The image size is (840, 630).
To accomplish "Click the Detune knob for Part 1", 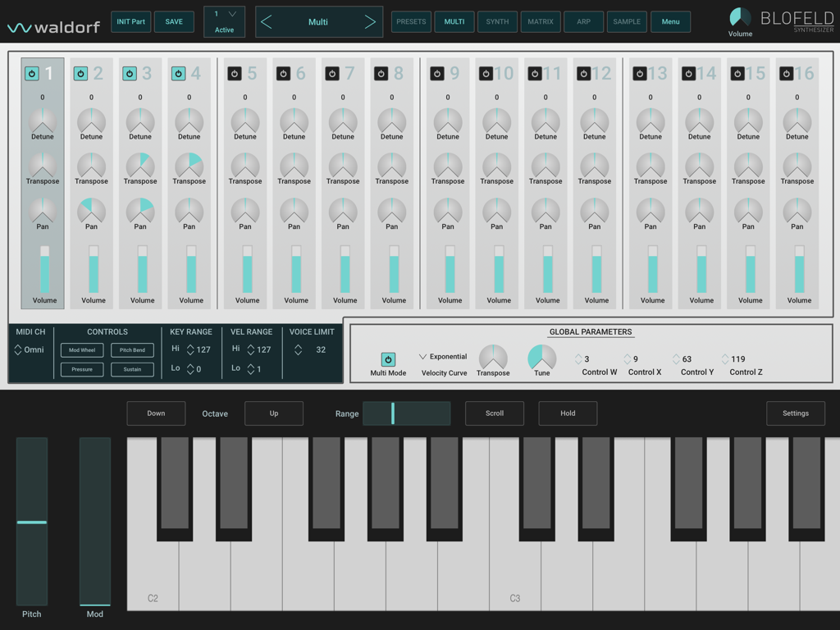I will coord(42,121).
